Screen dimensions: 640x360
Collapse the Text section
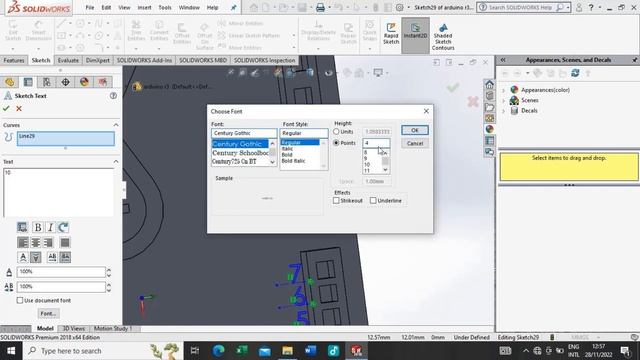click(116, 162)
